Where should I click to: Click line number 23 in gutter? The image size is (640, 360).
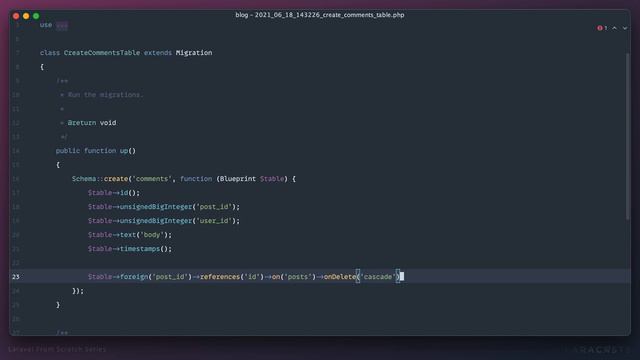pyautogui.click(x=16, y=277)
